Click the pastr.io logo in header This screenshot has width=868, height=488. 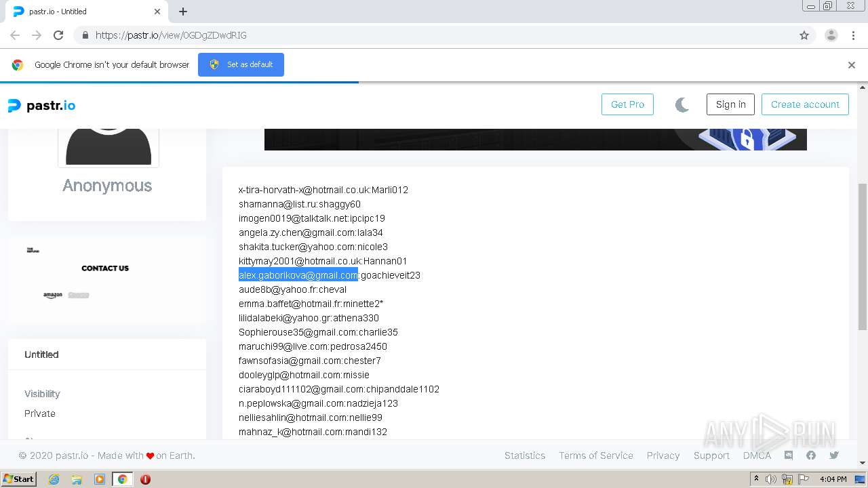click(x=41, y=105)
